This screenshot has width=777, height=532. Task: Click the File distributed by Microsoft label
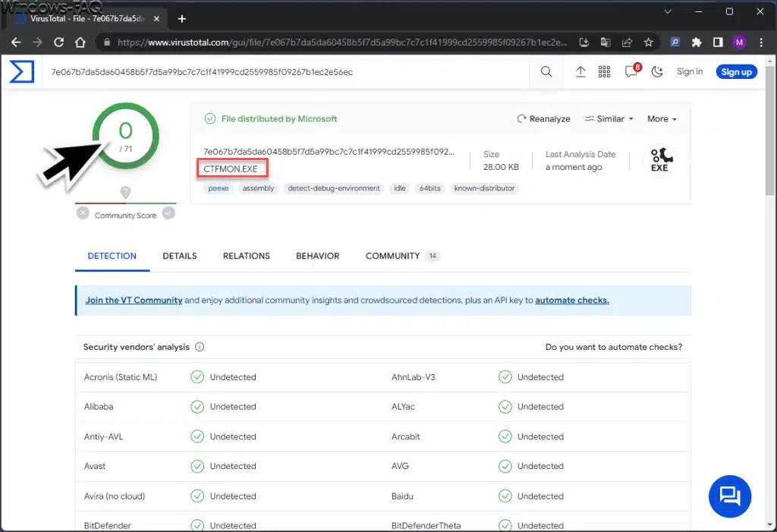click(279, 119)
